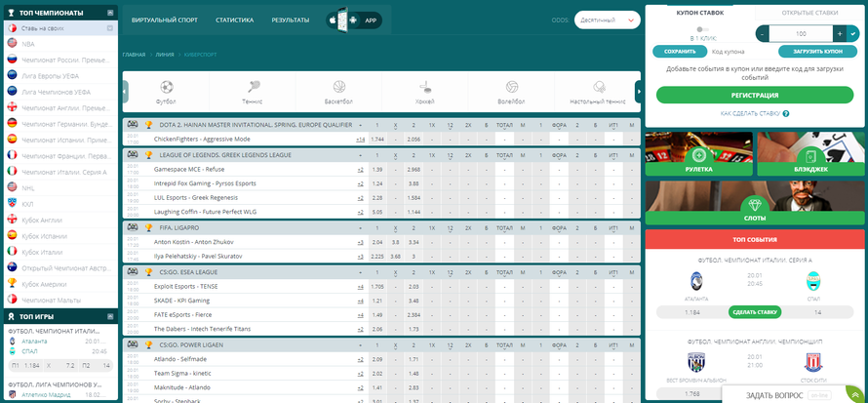Screen dimensions: 868x403
Task: Open the Slots diamond icon tile
Action: tap(755, 203)
